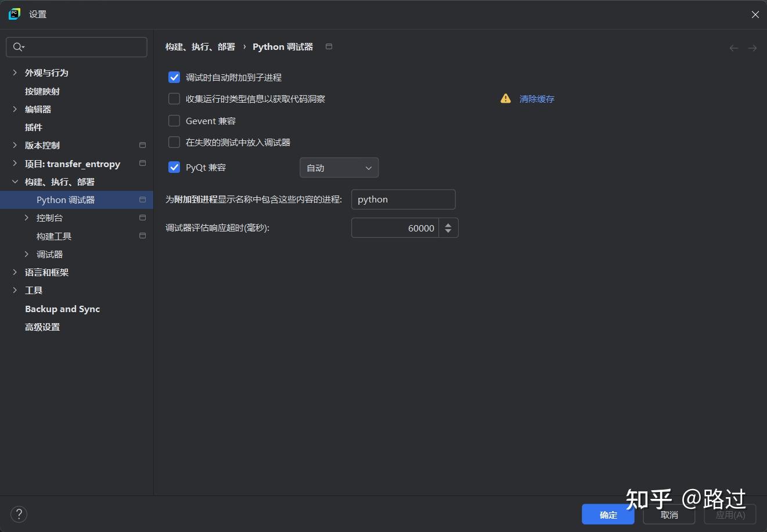Viewport: 767px width, 532px height.
Task: Increase the timeout value with up arrow
Action: click(x=448, y=224)
